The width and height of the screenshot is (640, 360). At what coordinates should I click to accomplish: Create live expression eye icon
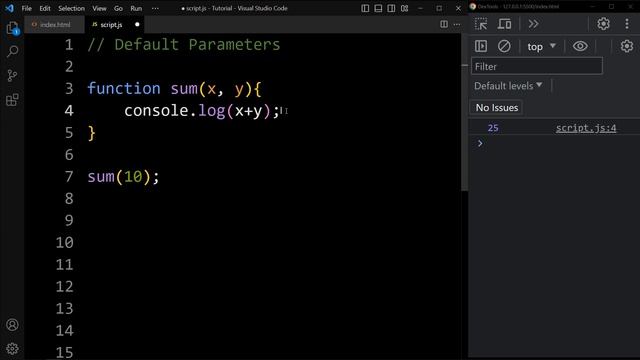click(580, 46)
